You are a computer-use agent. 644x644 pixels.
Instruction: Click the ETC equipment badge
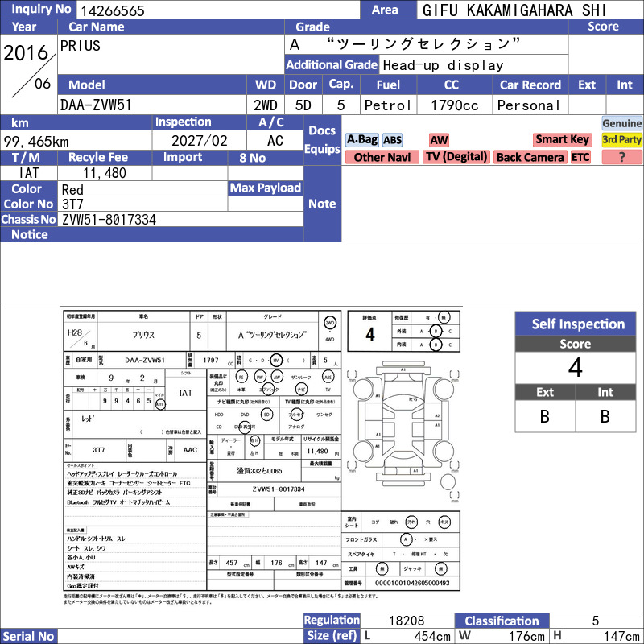(x=580, y=157)
